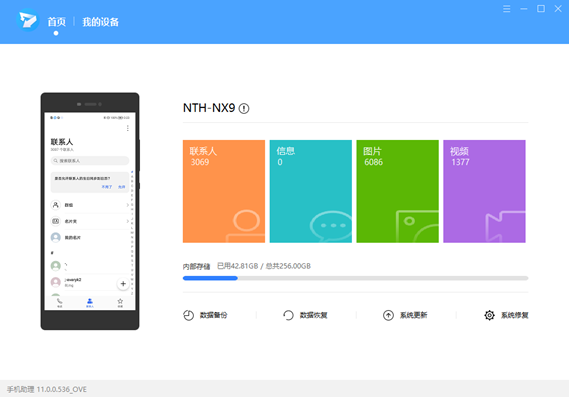The height and width of the screenshot is (397, 569).
Task: Click the system repair gear icon
Action: click(x=489, y=315)
